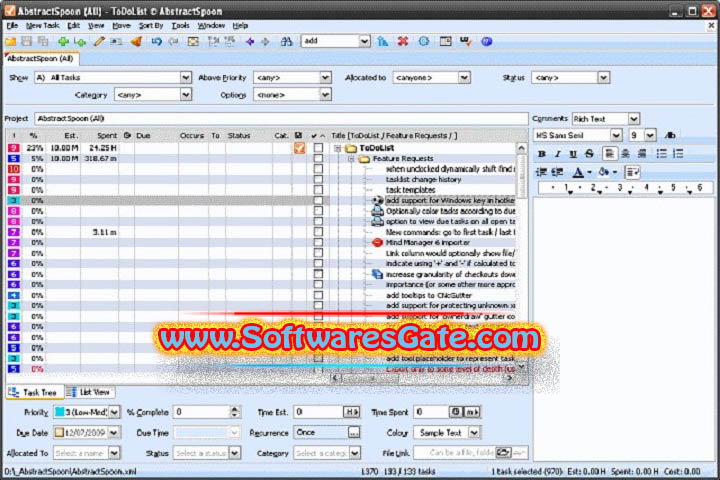The height and width of the screenshot is (480, 720).
Task: Click the spell check icon in toolbar
Action: click(x=466, y=41)
